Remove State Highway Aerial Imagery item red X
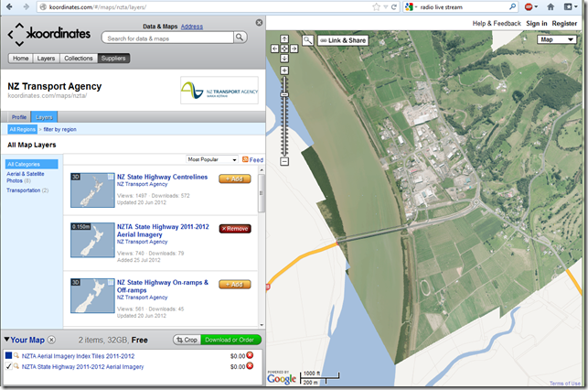 250,365
